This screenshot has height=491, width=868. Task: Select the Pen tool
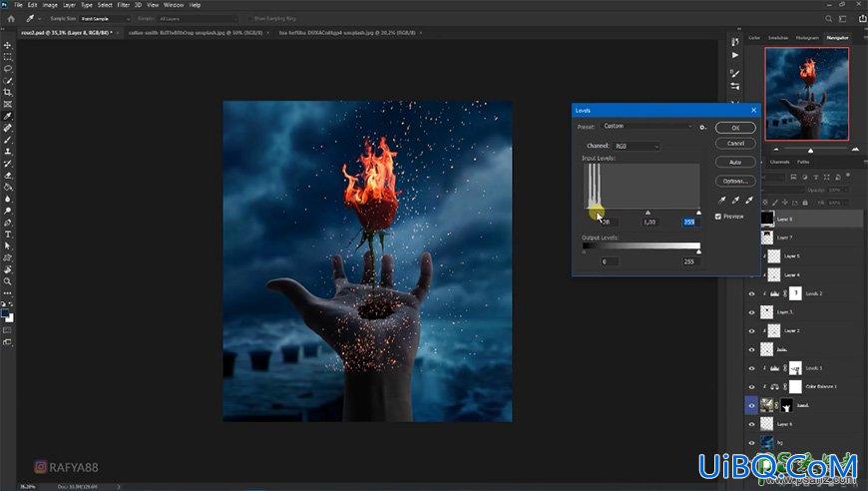[x=7, y=223]
